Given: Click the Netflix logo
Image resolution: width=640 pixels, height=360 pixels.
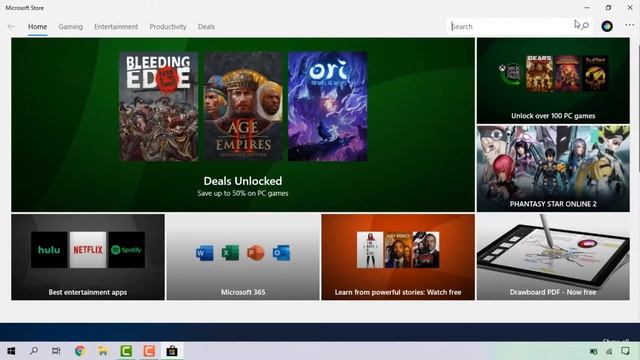Looking at the screenshot, I should 88,250.
